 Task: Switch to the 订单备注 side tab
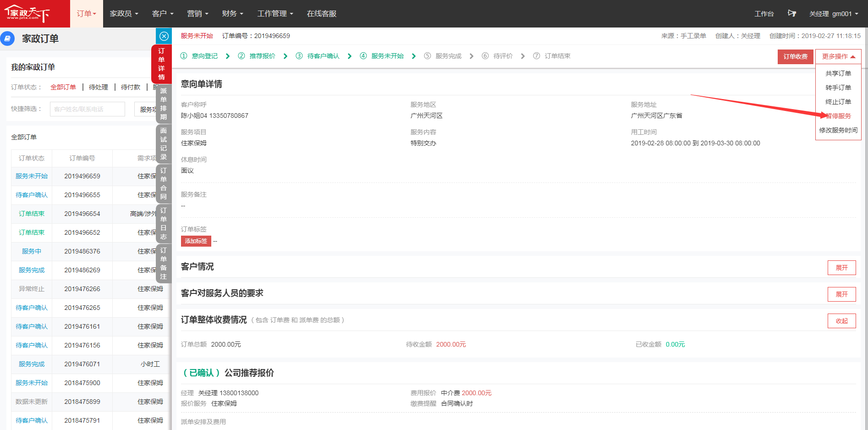tap(164, 264)
